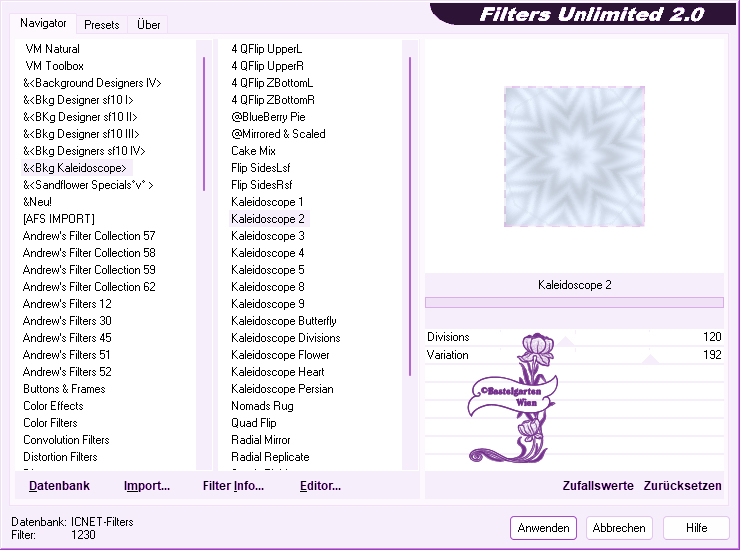The height and width of the screenshot is (550, 740).
Task: Choose Flip SidesRsf filter
Action: coord(261,185)
